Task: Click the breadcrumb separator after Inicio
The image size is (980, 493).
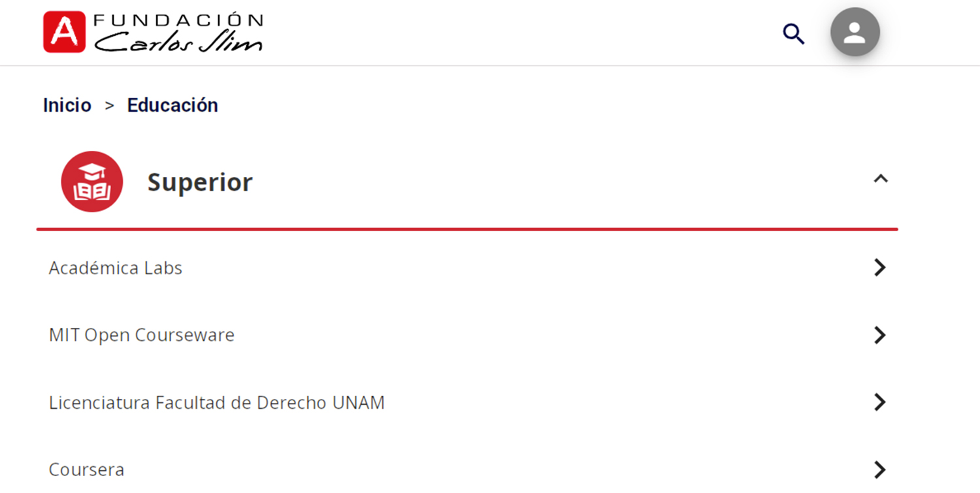Action: pyautogui.click(x=110, y=105)
